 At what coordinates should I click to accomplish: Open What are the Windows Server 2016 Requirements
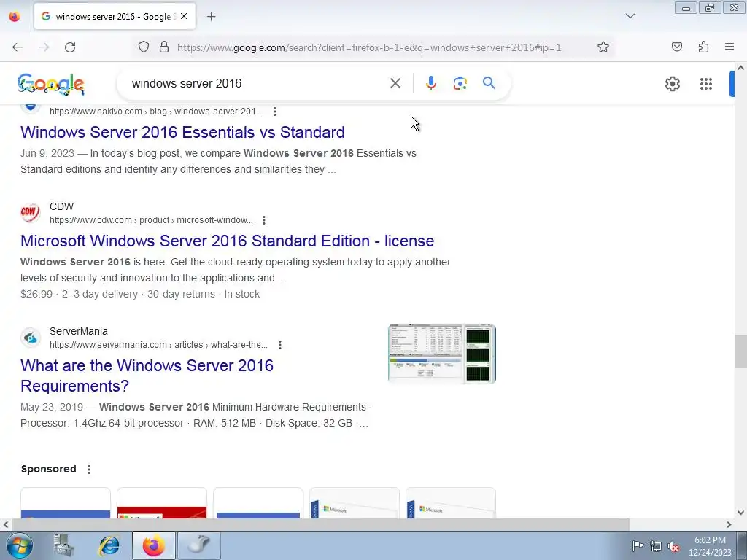point(147,376)
